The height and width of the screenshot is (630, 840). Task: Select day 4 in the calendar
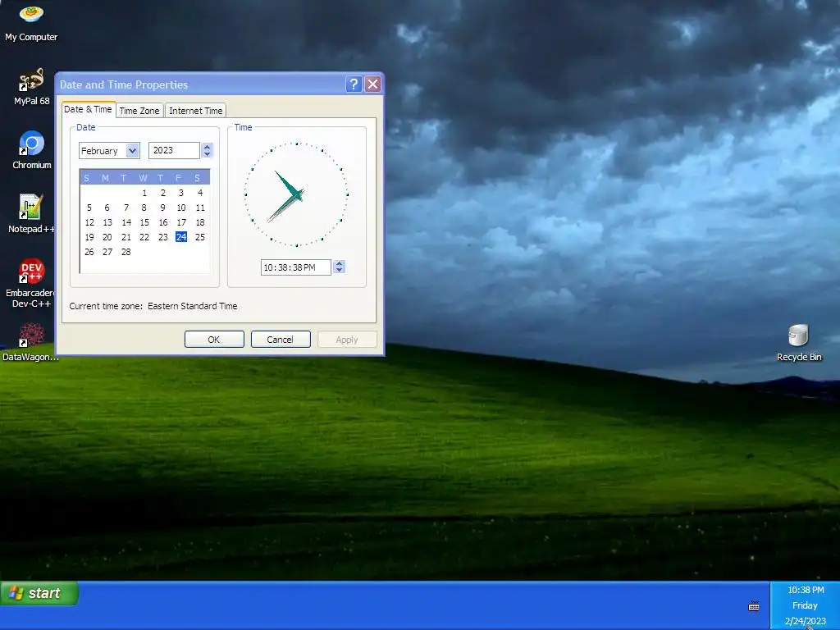(200, 193)
